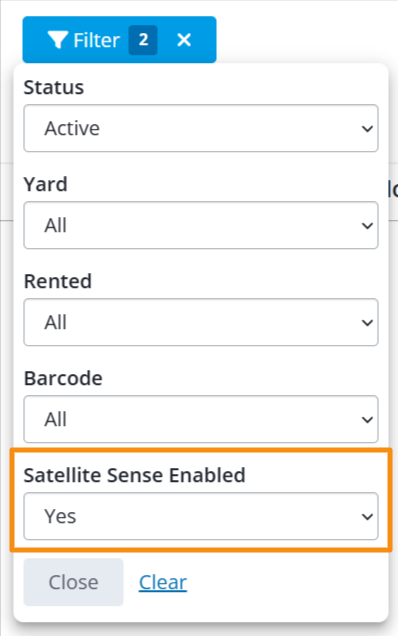Click the Clear link to reset filters

[163, 582]
